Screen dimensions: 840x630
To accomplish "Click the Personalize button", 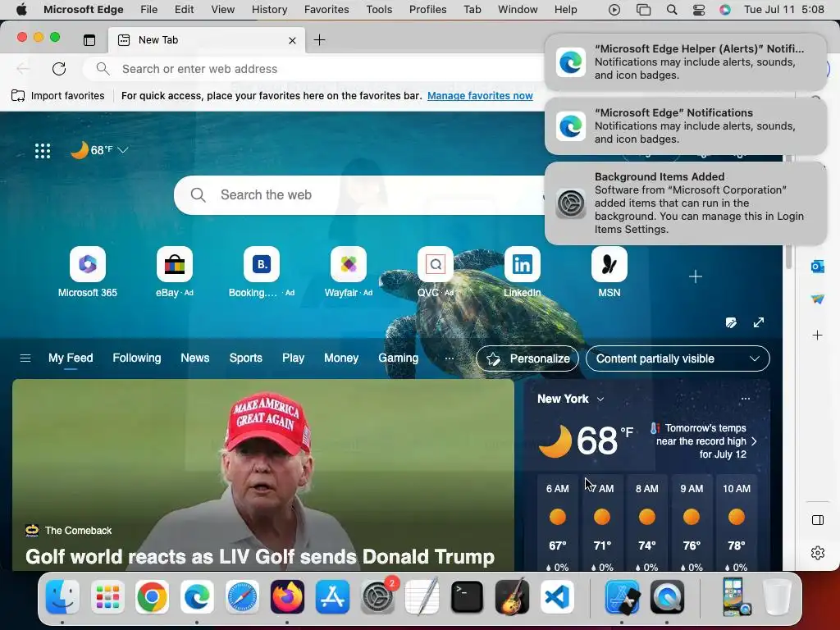I will coord(527,359).
